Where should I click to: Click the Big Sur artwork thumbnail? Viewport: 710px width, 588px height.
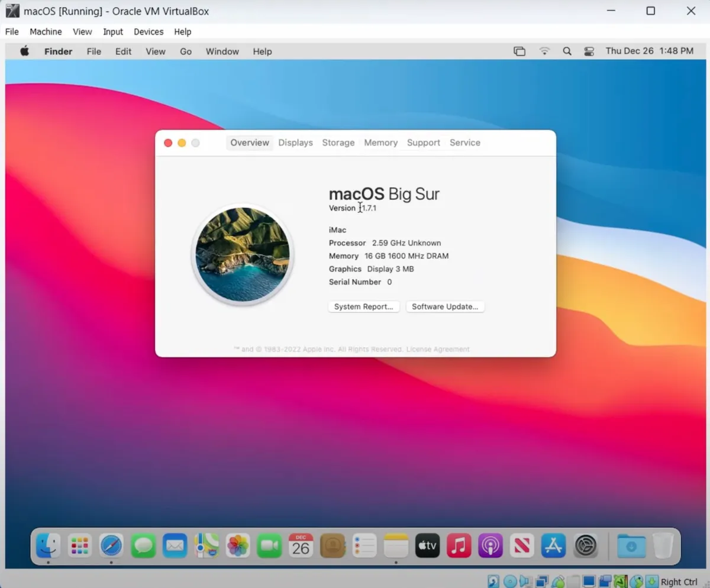click(243, 254)
